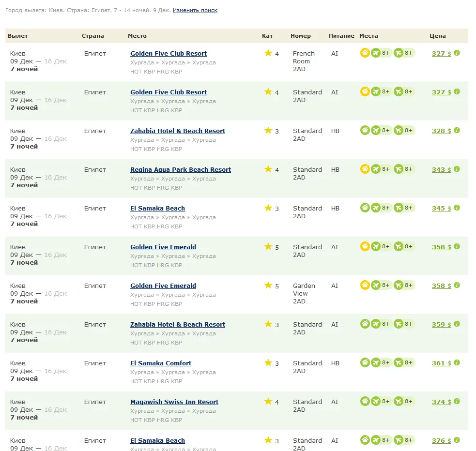Select the 376 $ price link
476x451 pixels.
pyautogui.click(x=441, y=441)
